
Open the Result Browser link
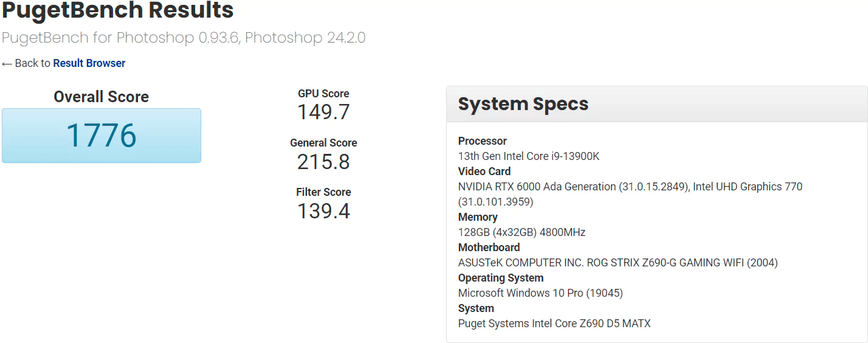coord(89,63)
